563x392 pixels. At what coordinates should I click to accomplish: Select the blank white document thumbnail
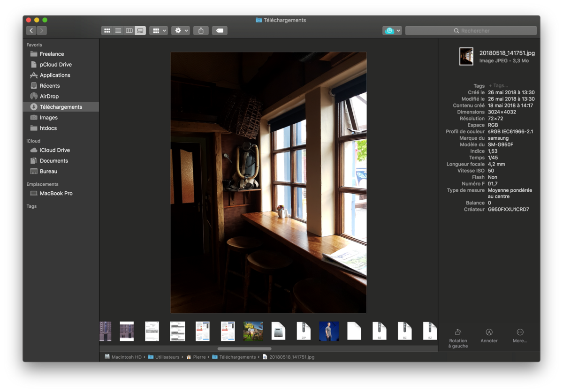point(354,331)
